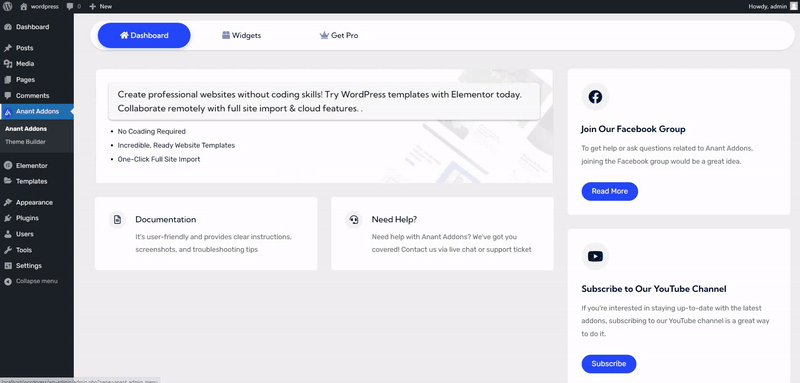Click the crown icon on Get Pro

click(x=324, y=36)
